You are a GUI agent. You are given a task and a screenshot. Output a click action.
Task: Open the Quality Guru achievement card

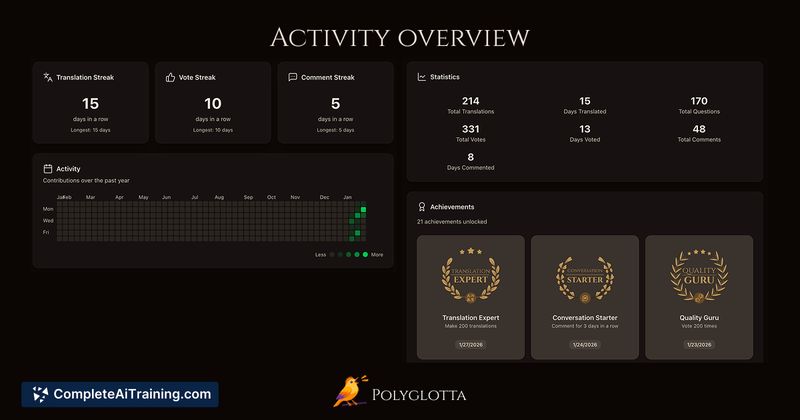pos(699,297)
